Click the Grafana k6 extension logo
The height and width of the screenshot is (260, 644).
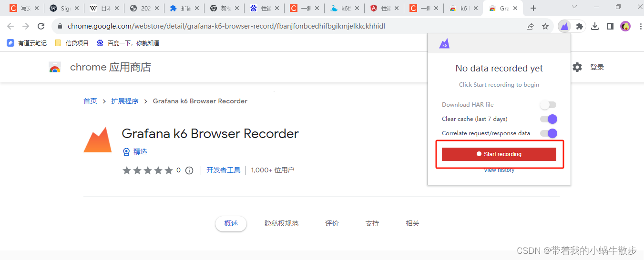click(98, 140)
